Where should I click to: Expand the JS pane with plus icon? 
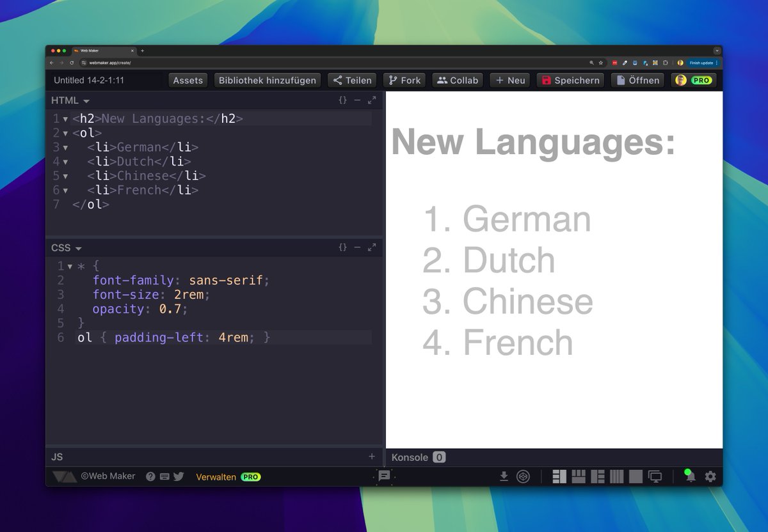point(372,457)
